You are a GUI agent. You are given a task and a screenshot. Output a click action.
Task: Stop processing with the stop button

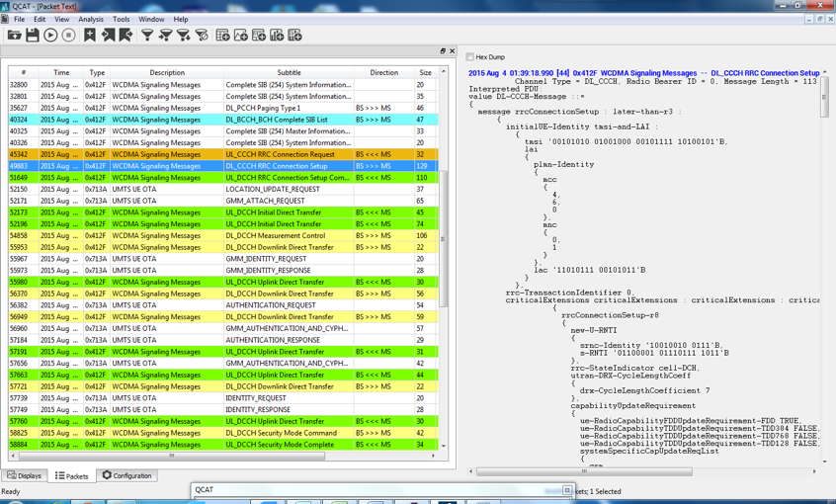(x=69, y=36)
